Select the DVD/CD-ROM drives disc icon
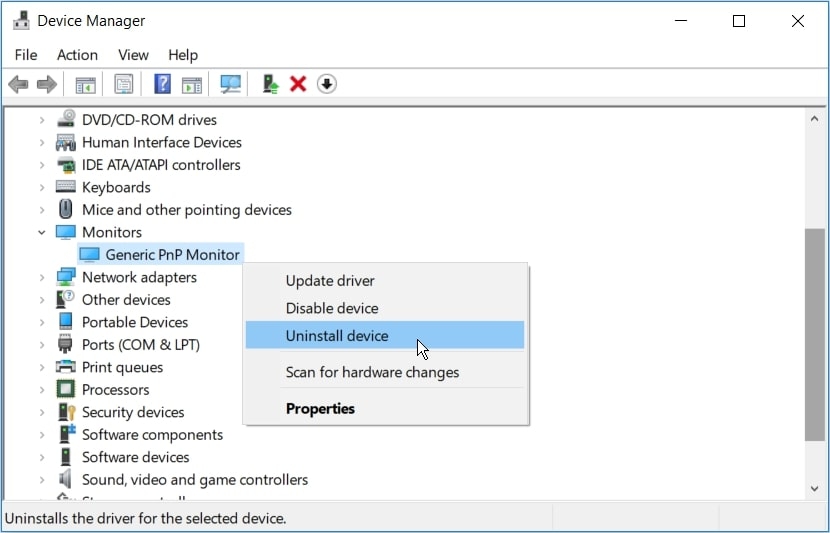830x533 pixels. 66,119
